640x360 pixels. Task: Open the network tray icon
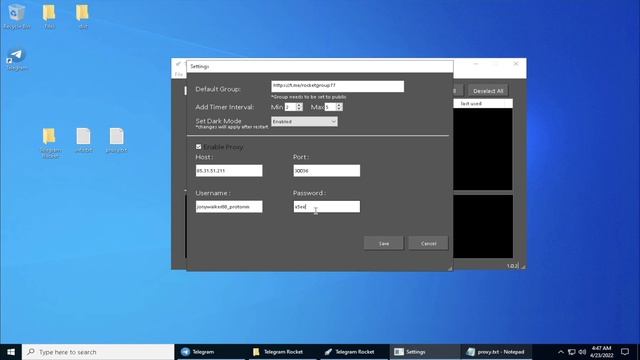pos(572,352)
